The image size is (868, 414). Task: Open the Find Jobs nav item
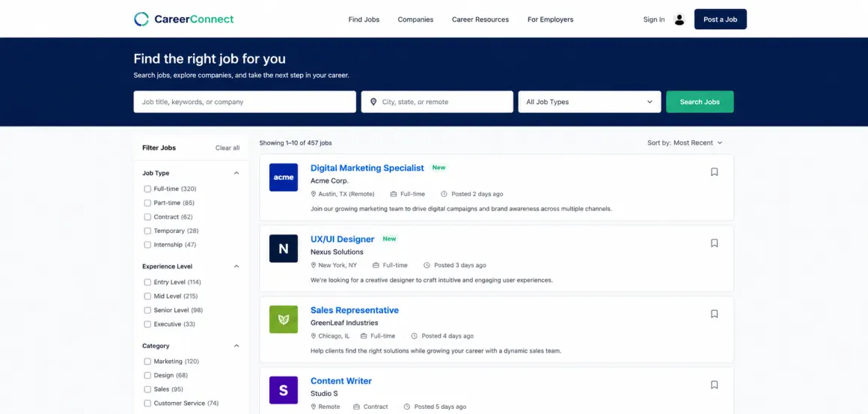[364, 19]
